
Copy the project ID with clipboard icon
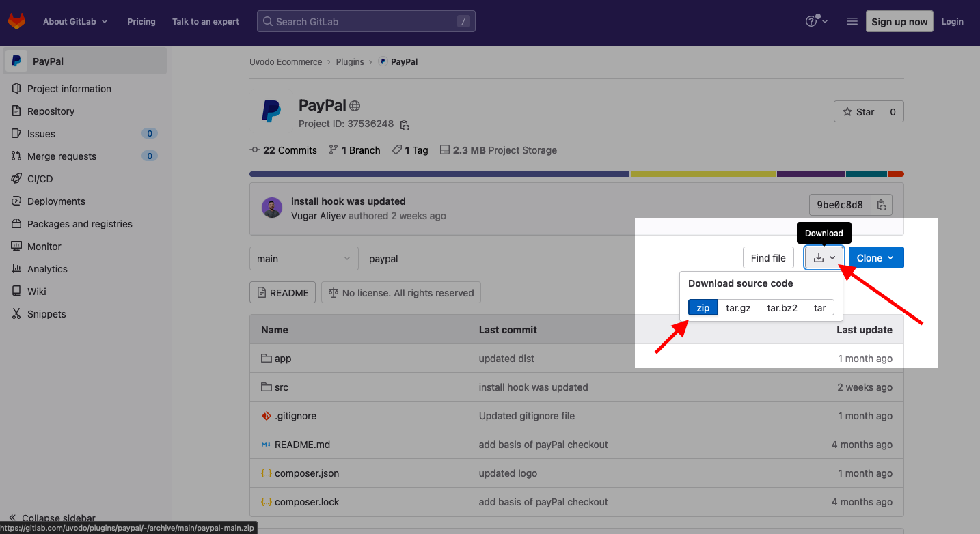tap(405, 125)
